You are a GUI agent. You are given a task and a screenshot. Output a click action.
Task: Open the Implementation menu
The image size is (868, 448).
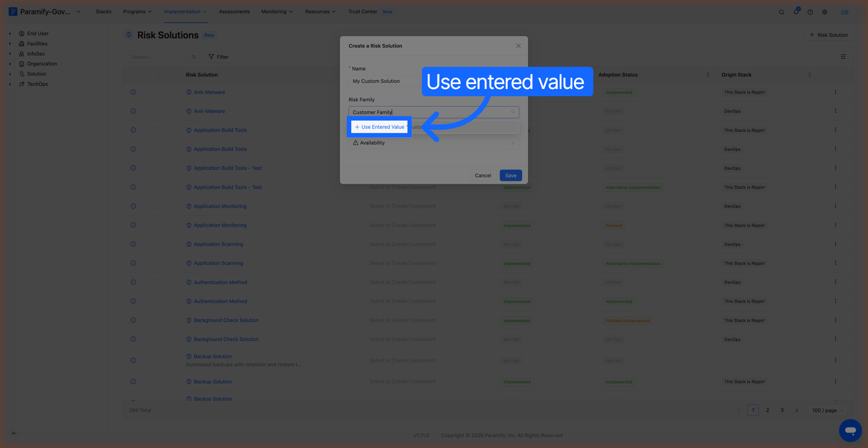click(185, 12)
